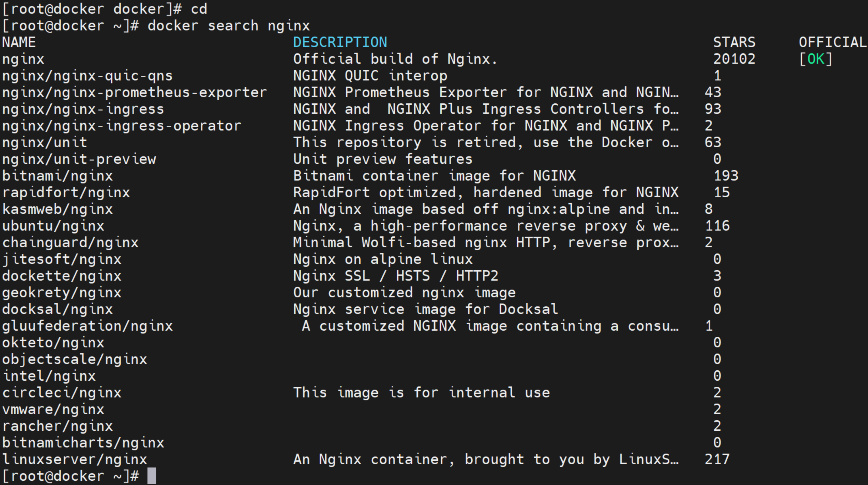This screenshot has height=485, width=868.
Task: Click the green OK official marker
Action: [816, 59]
